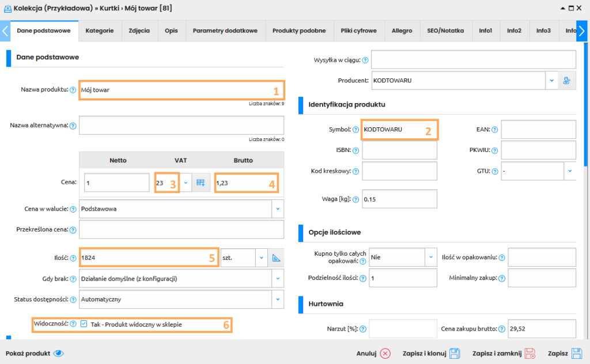Expand the Status dostępności dropdown
590x364 pixels.
click(x=278, y=299)
